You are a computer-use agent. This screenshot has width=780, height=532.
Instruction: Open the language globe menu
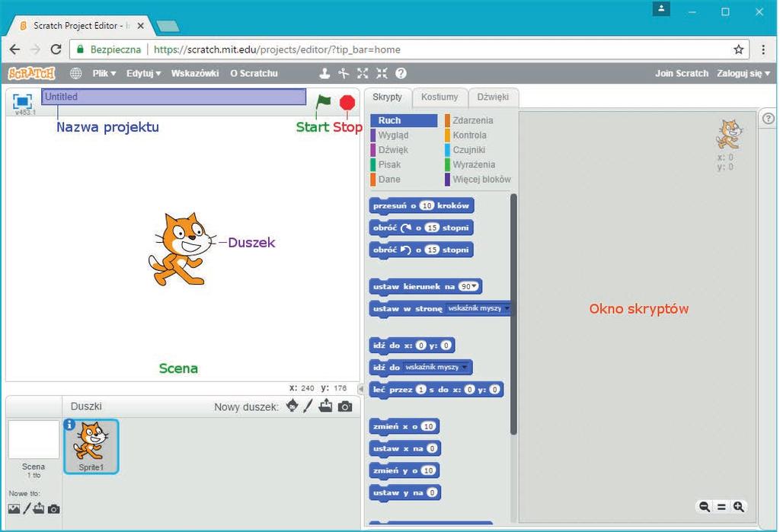[x=75, y=73]
